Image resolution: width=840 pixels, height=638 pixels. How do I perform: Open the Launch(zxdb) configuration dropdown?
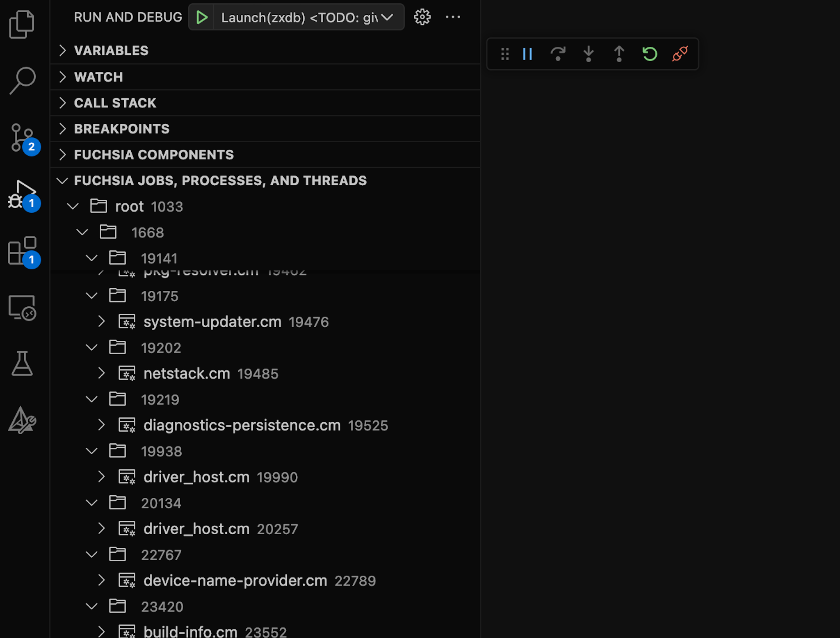click(x=386, y=17)
